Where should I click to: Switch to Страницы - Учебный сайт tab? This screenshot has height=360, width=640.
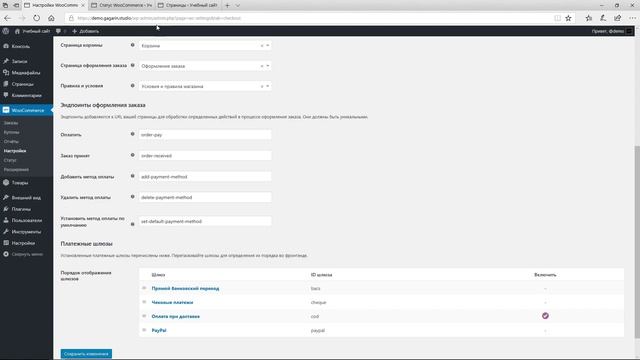(x=189, y=5)
